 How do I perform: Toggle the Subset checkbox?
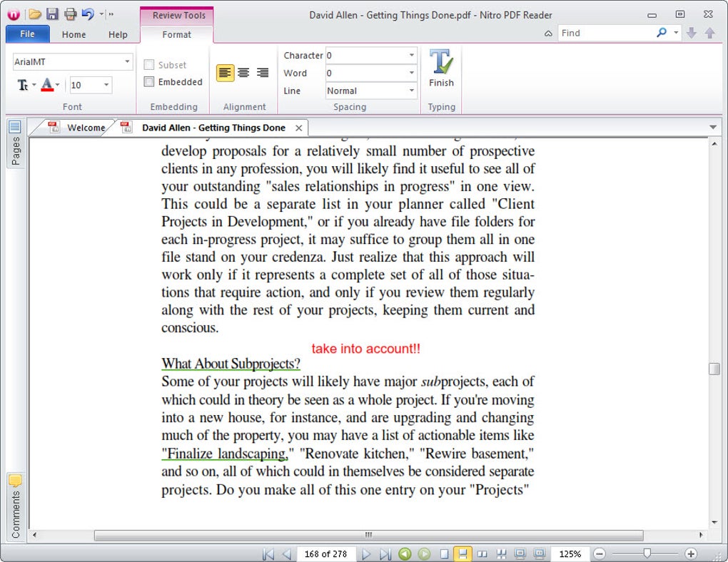point(149,64)
